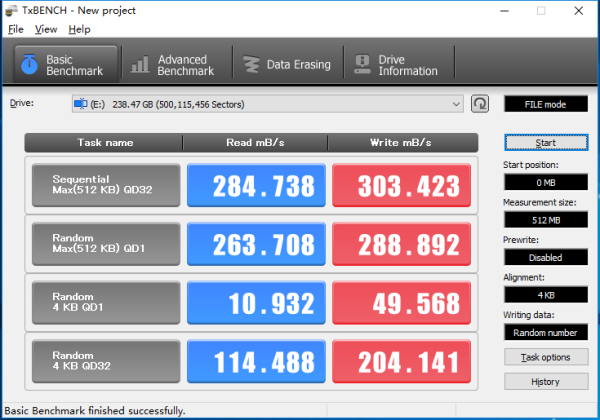Toggle the Random 4 KB QD32 task

click(106, 361)
